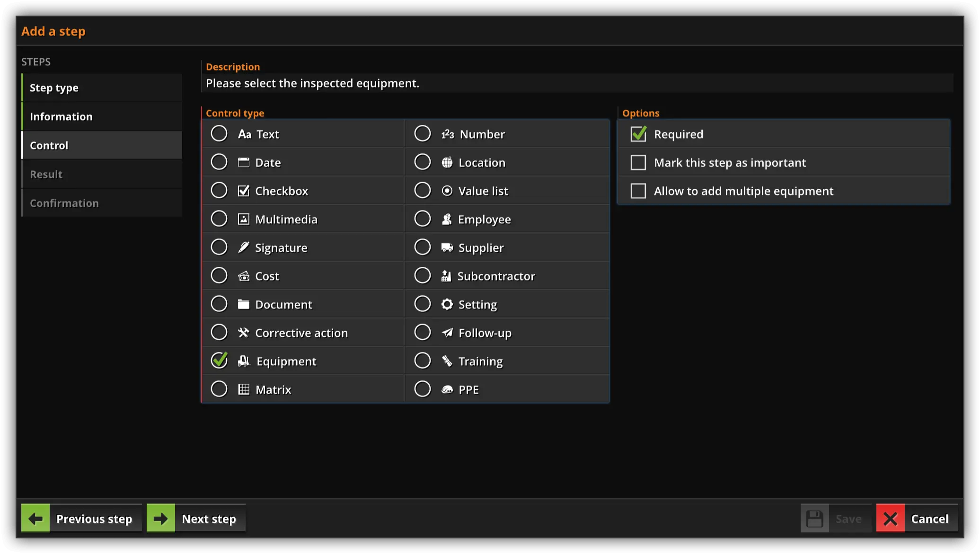Enable Mark this step as important
The width and height of the screenshot is (980, 554).
(x=637, y=162)
